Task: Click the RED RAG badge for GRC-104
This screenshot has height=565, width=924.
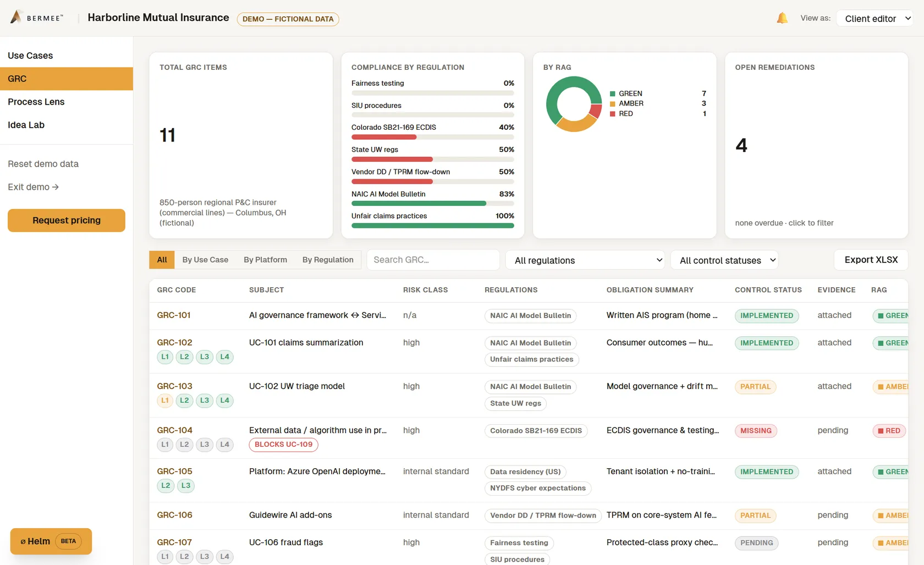Action: point(889,431)
